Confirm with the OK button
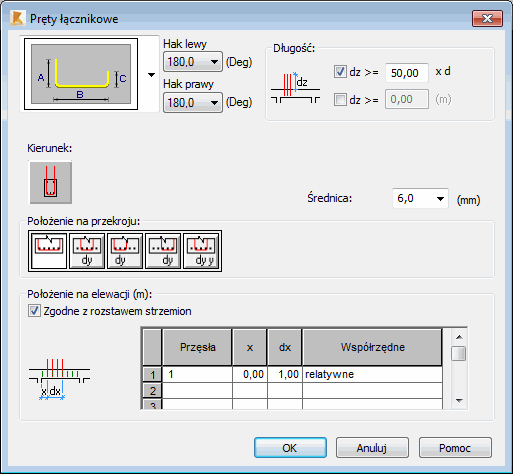Viewport: 513px width, 474px height. click(x=290, y=448)
